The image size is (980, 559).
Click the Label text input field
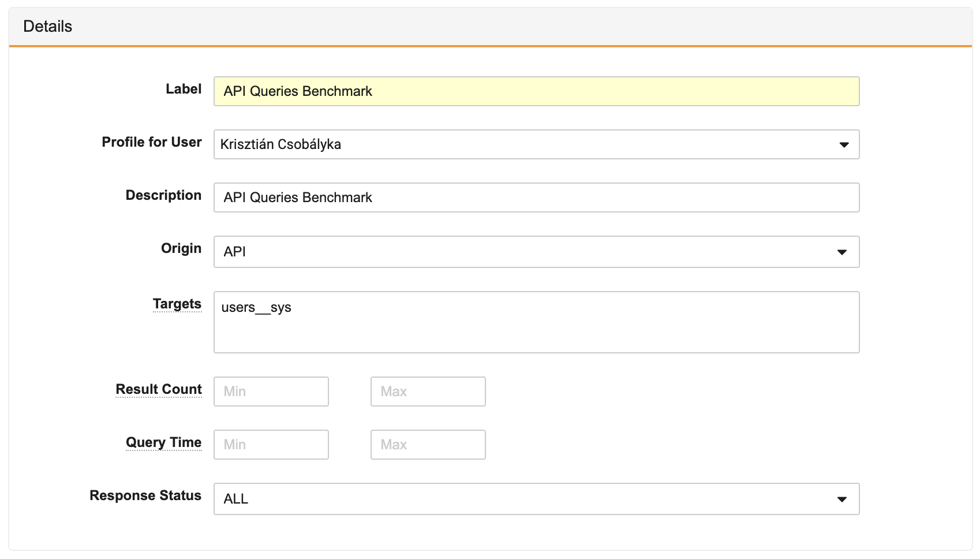tap(536, 91)
